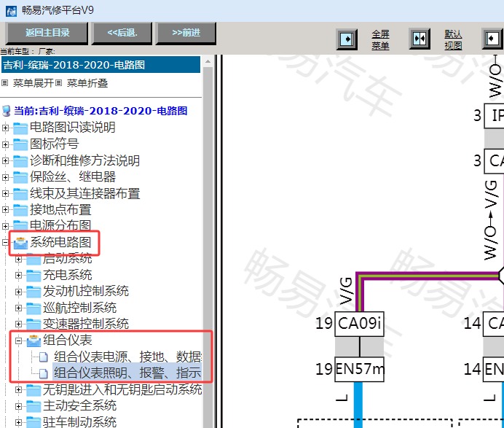Click the 线束及其连接器布置 folder icon
Image resolution: width=504 pixels, height=428 pixels.
pyautogui.click(x=20, y=194)
